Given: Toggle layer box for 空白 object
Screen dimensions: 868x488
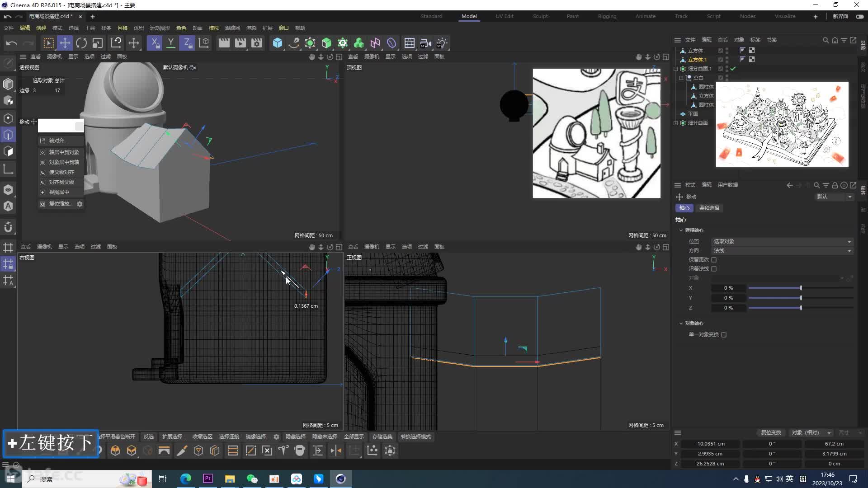Looking at the screenshot, I should pyautogui.click(x=721, y=78).
